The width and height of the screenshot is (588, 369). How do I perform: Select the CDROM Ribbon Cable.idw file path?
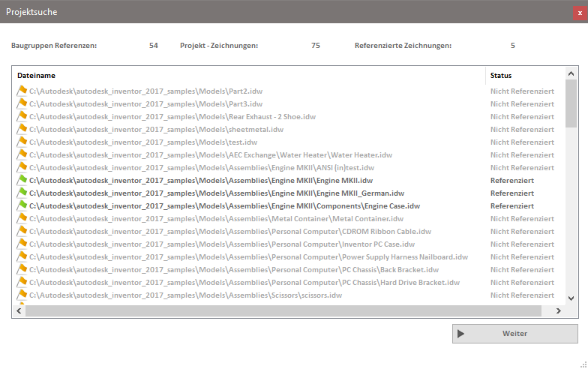(230, 231)
